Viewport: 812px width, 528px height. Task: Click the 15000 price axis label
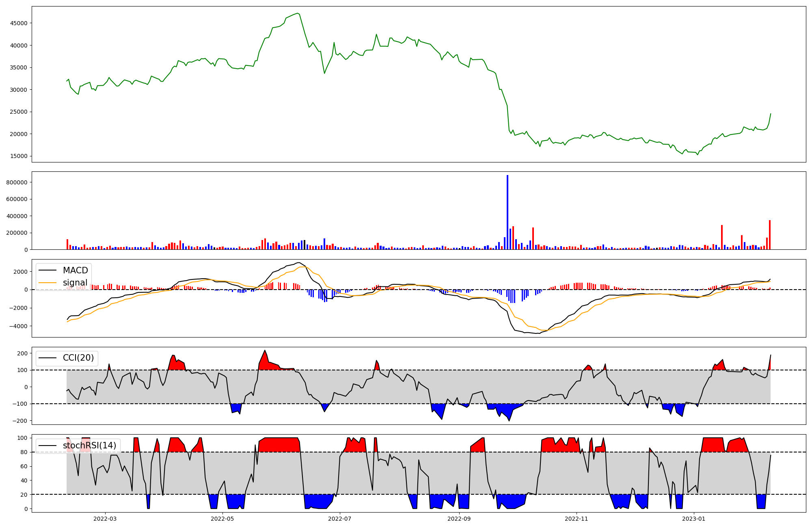[x=19, y=156]
